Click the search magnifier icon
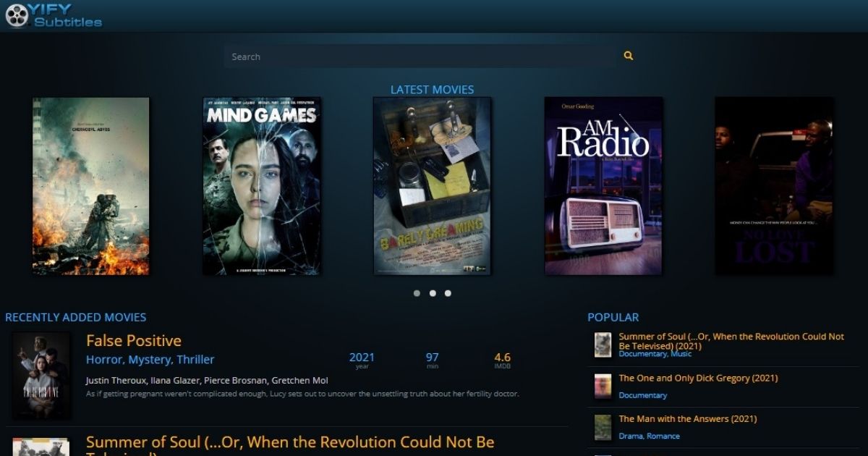 [x=626, y=56]
